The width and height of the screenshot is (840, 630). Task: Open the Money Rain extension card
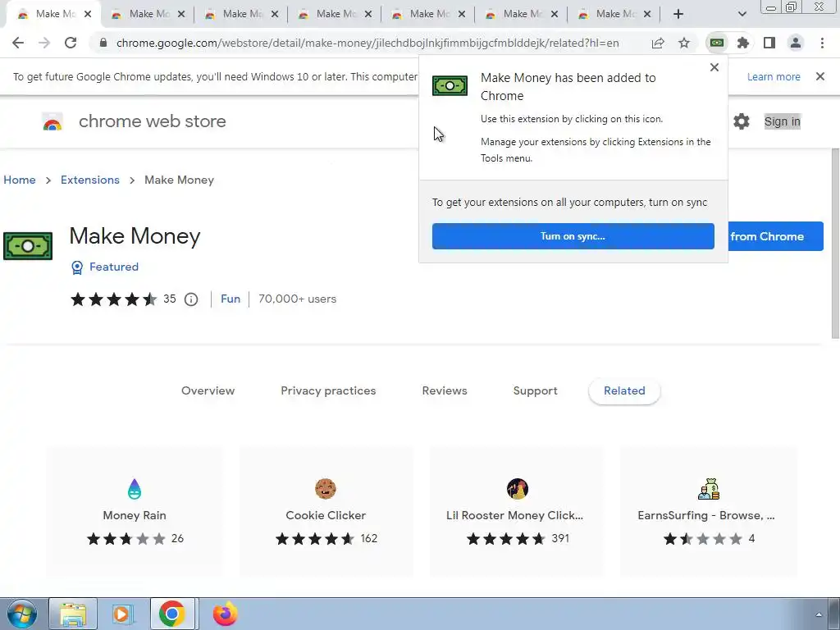point(135,512)
